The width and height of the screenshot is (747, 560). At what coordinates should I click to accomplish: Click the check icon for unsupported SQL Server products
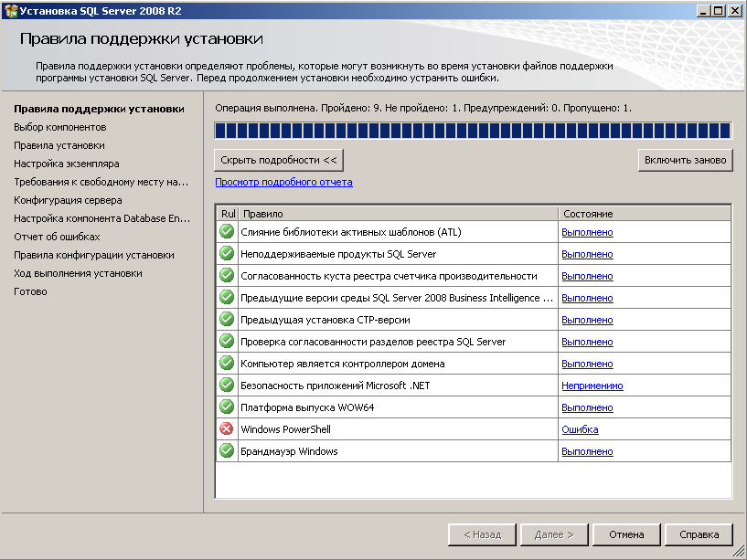pyautogui.click(x=226, y=253)
